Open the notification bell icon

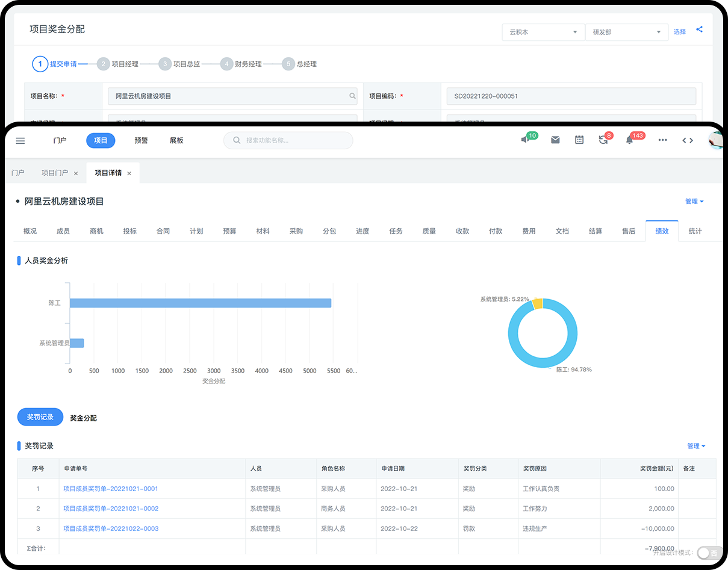[629, 140]
